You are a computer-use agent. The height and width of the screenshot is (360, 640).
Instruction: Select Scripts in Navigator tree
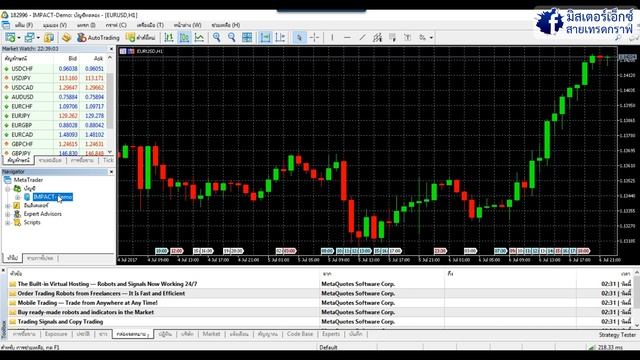point(32,222)
